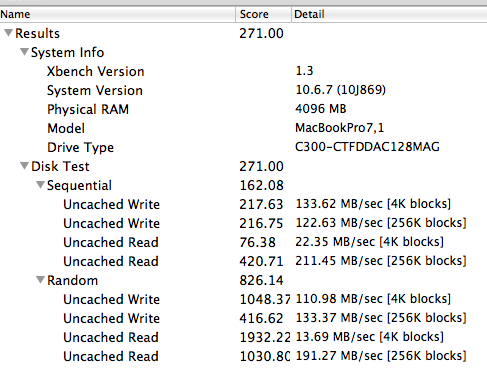Collapse the Sequential disclosure triangle
The width and height of the screenshot is (487, 385).
point(40,185)
